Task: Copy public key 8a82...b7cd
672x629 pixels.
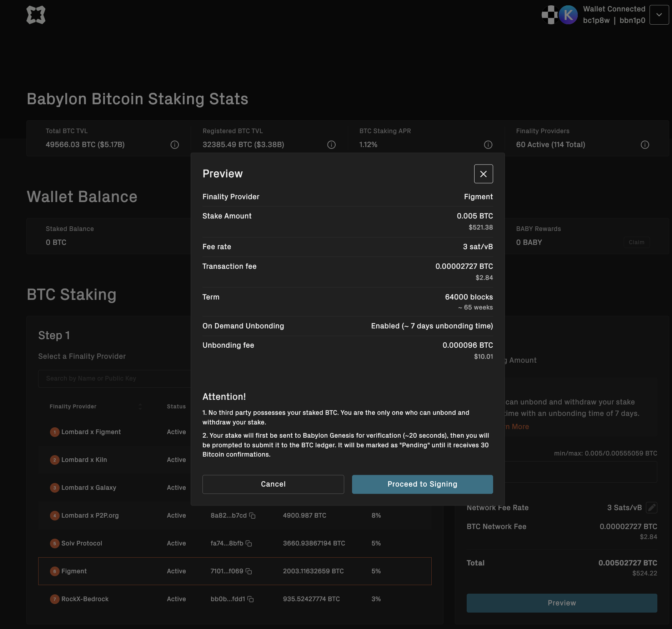Action: [252, 515]
